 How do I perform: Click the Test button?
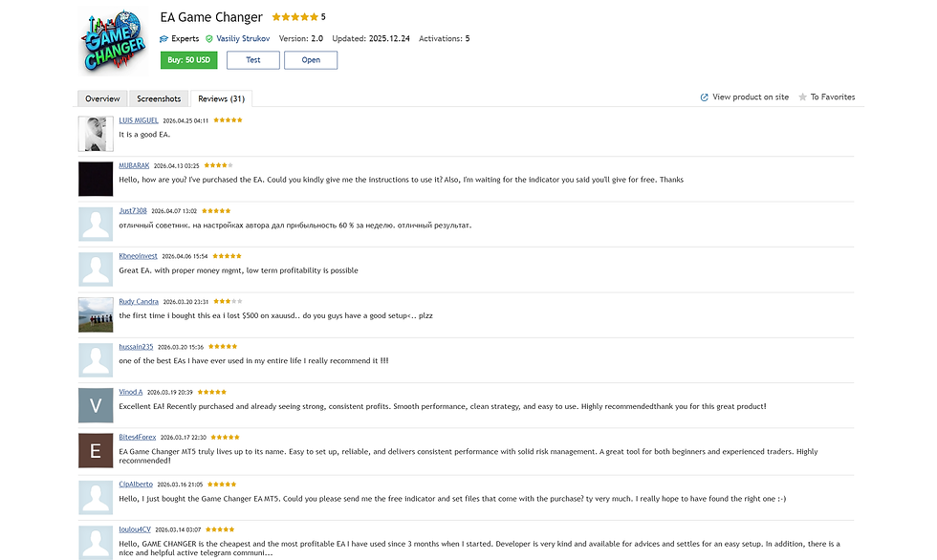(x=252, y=60)
